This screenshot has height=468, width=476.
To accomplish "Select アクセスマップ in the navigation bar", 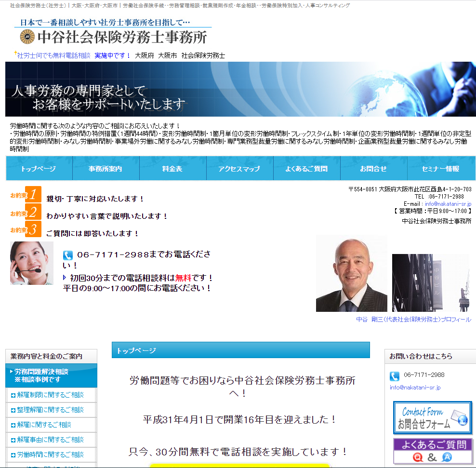I will (x=239, y=169).
